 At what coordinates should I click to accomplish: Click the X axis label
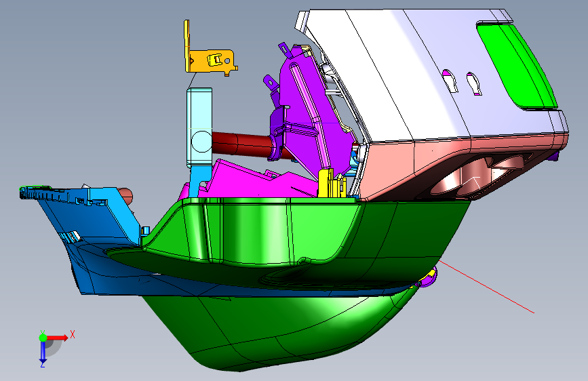73,334
